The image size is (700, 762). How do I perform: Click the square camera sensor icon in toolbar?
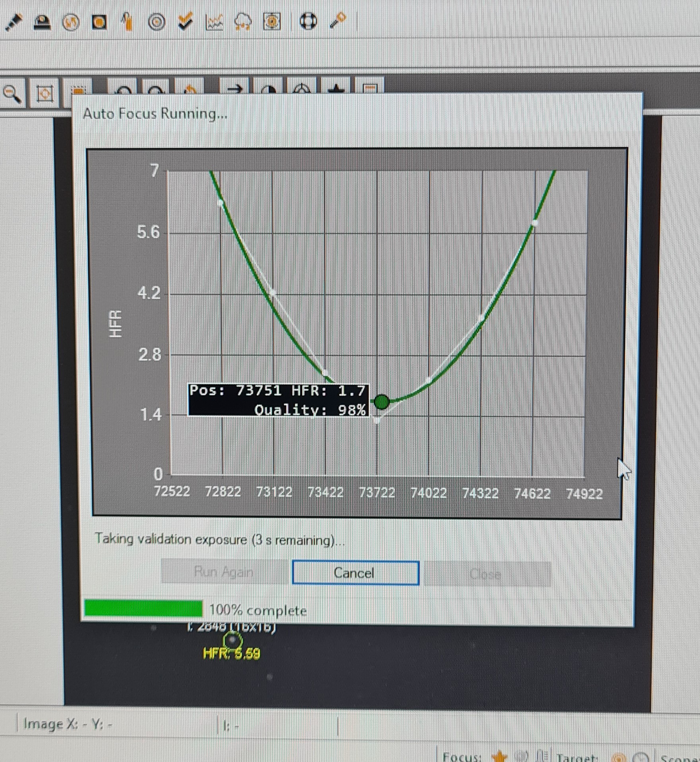point(99,22)
